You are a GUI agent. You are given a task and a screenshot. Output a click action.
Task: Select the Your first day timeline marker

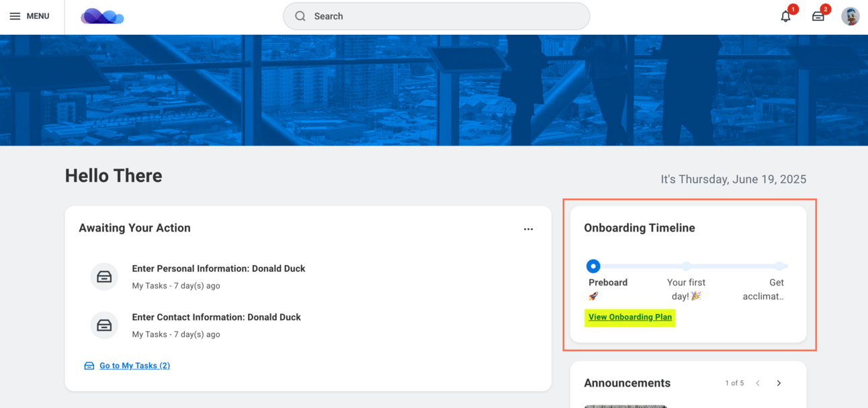[686, 266]
